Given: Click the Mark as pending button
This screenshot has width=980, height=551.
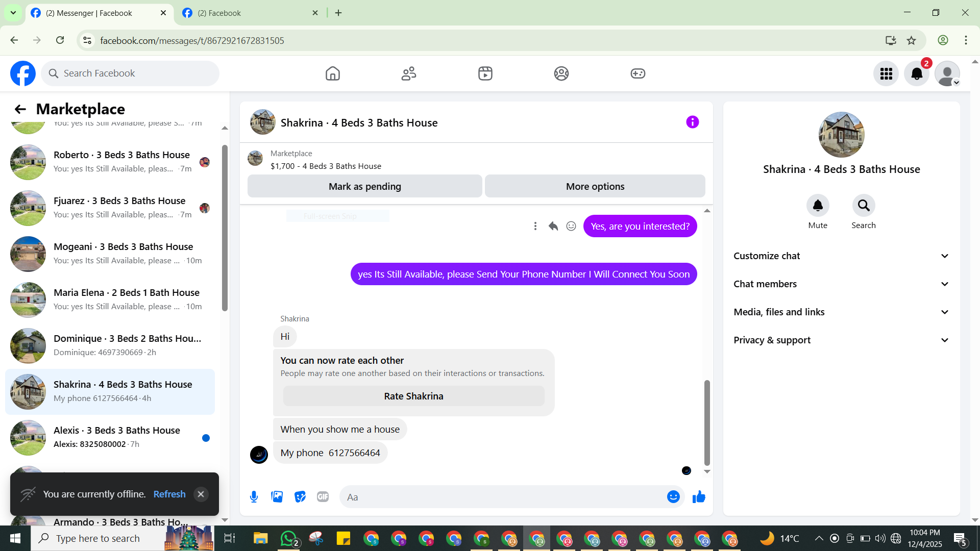Looking at the screenshot, I should point(364,186).
